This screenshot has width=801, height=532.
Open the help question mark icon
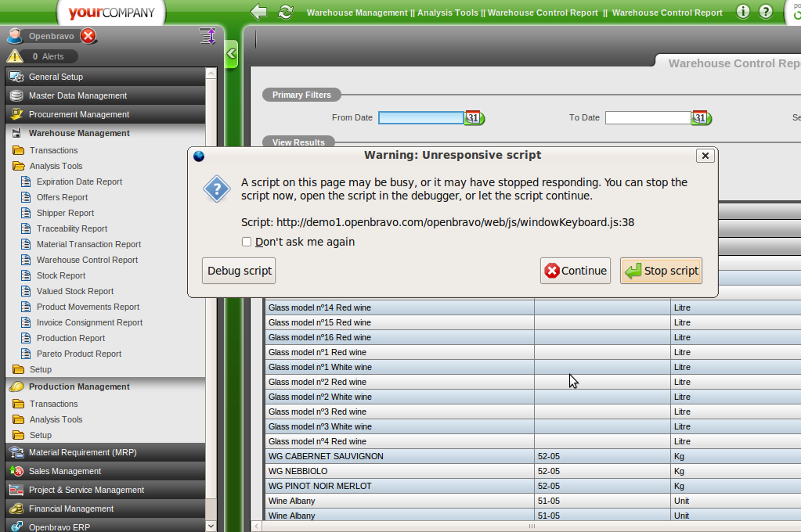point(765,11)
